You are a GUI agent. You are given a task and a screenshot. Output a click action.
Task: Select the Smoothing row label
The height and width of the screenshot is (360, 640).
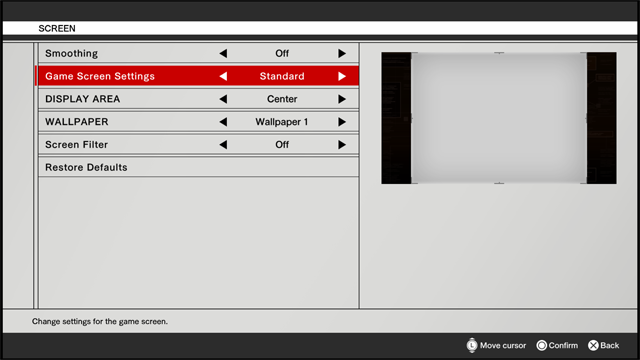pos(71,53)
